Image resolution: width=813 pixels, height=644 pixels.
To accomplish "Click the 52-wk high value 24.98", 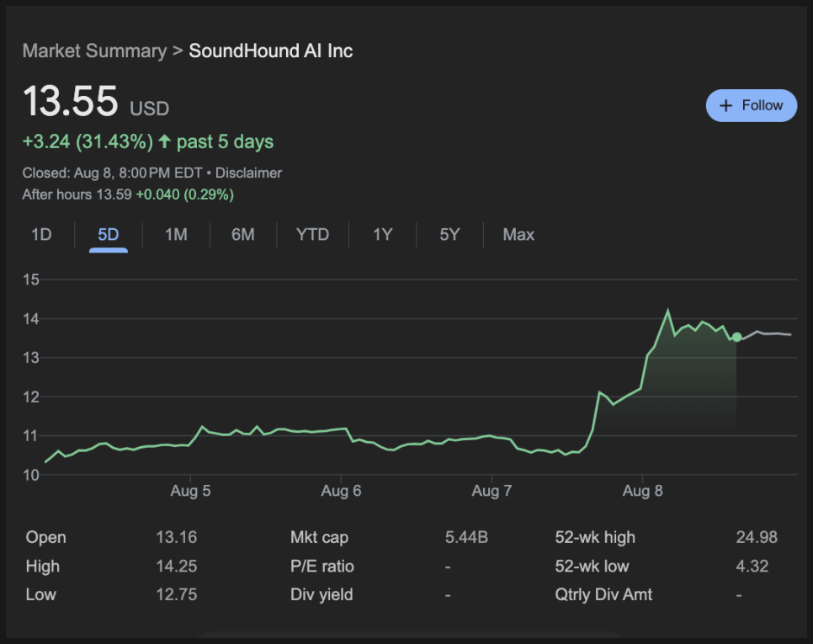I will pos(757,537).
